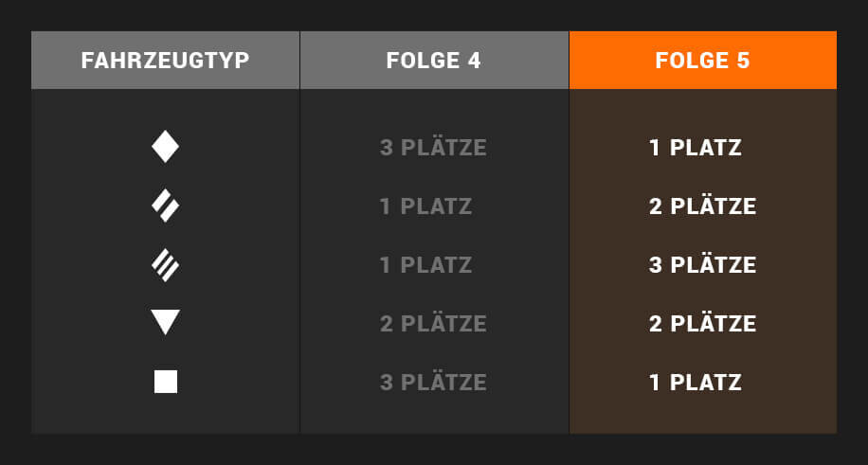The image size is (868, 465).
Task: Click the white square artillery icon
Action: click(x=166, y=382)
